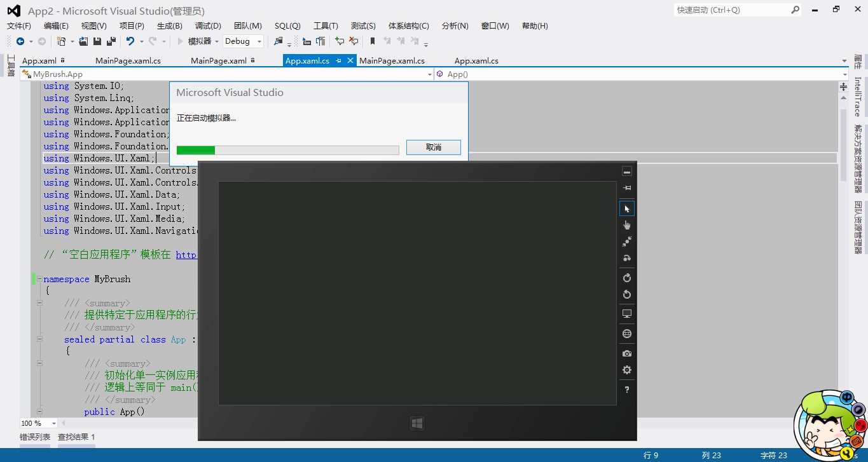The image size is (868, 462).
Task: Switch simulator to basic touch mode
Action: point(627,225)
